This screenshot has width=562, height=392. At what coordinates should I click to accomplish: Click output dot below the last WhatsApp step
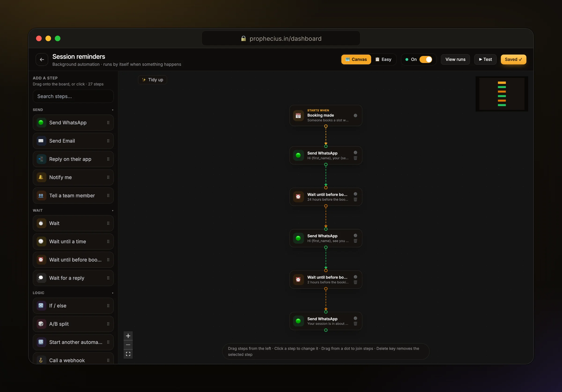tap(326, 330)
